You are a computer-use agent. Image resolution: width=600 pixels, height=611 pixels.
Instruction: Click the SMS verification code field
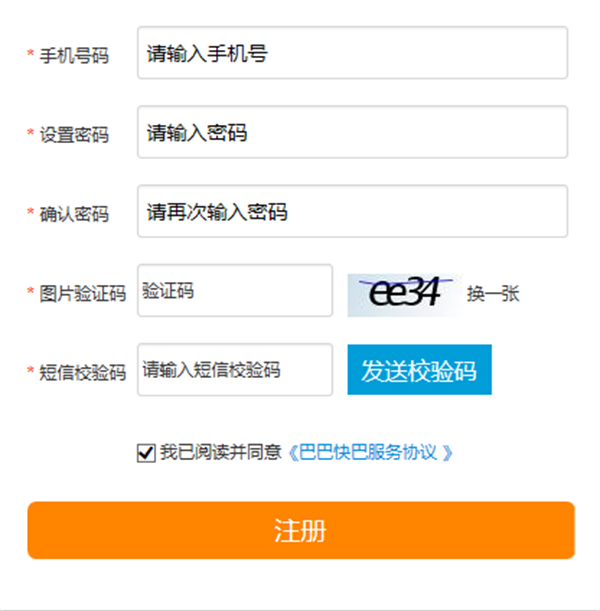coord(235,370)
